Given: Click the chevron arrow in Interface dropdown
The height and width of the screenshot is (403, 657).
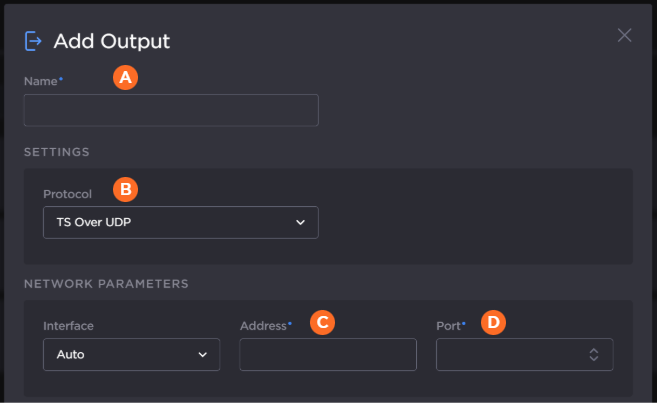Looking at the screenshot, I should coord(202,354).
